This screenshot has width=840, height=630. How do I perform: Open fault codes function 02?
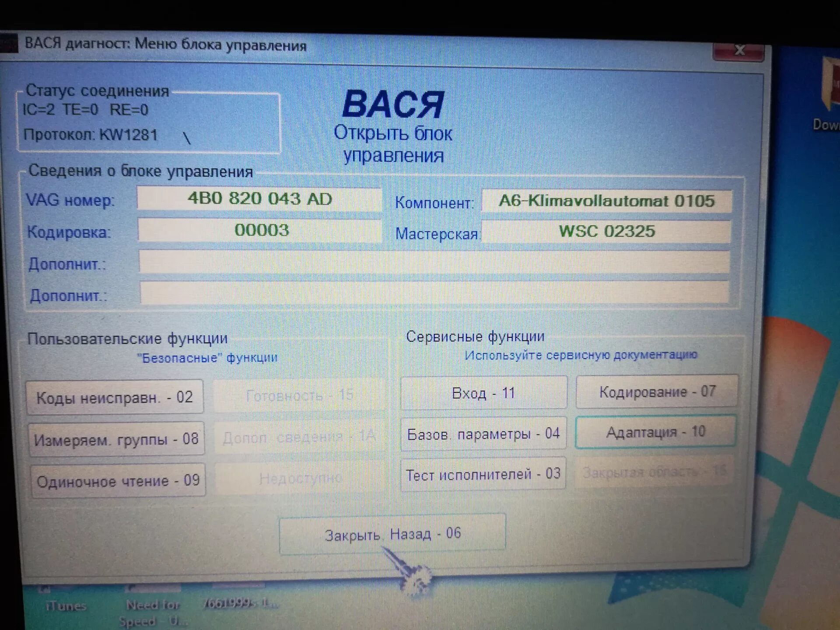pos(115,397)
